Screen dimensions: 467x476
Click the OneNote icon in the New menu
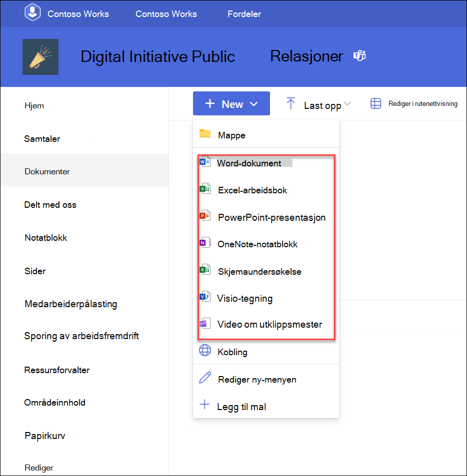[205, 243]
